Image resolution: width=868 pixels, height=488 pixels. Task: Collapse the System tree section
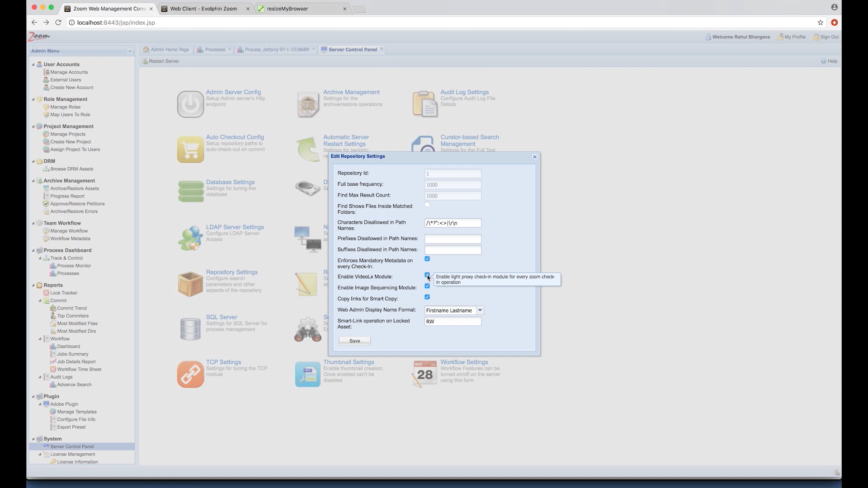point(33,439)
